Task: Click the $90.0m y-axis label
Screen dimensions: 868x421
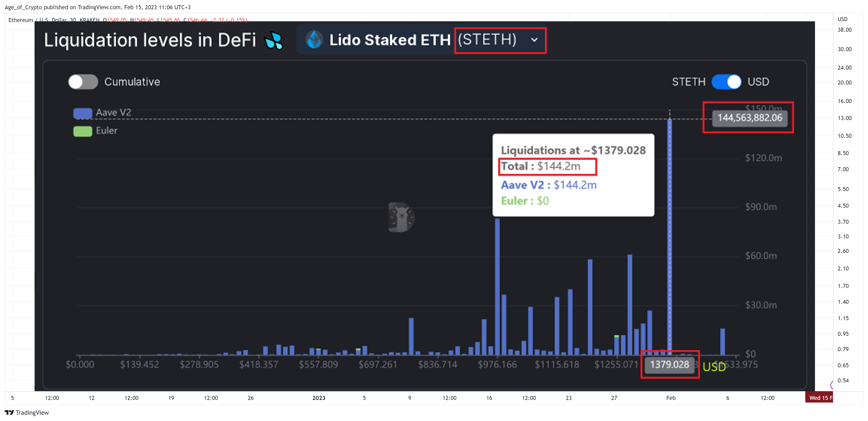Action: 761,207
